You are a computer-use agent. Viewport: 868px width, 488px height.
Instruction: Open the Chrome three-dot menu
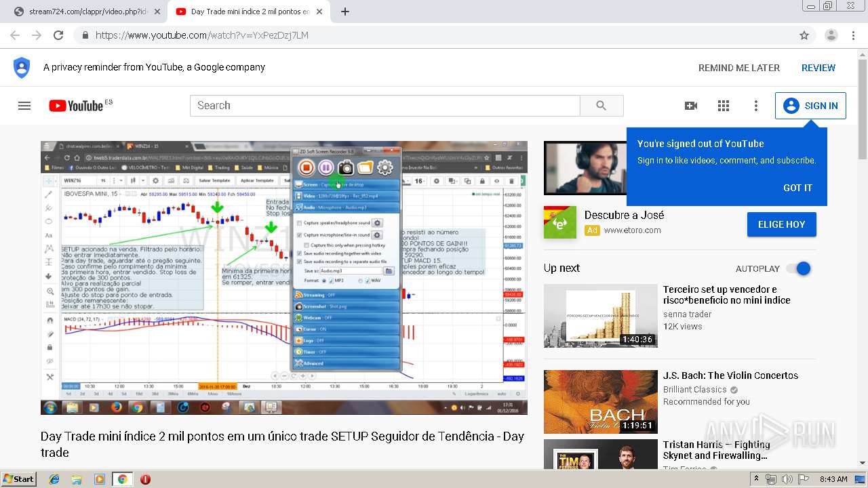click(x=854, y=35)
